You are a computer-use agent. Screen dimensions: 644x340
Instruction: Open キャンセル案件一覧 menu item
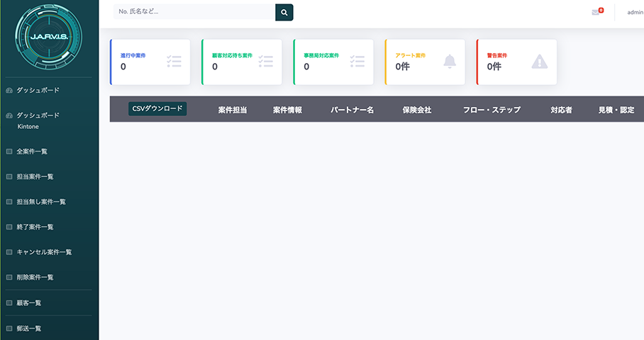(x=43, y=252)
